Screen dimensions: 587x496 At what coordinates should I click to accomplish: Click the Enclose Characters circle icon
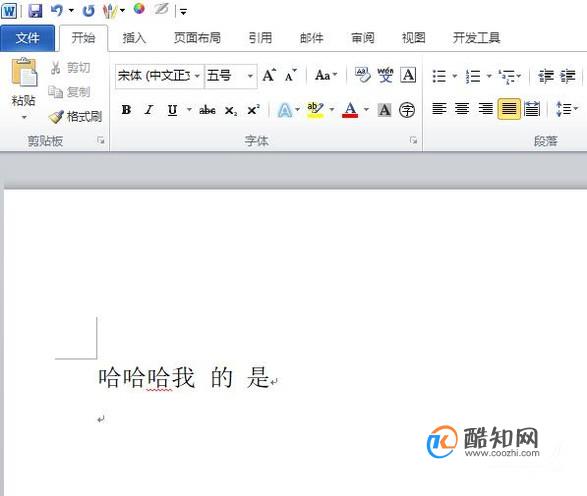pyautogui.click(x=407, y=110)
